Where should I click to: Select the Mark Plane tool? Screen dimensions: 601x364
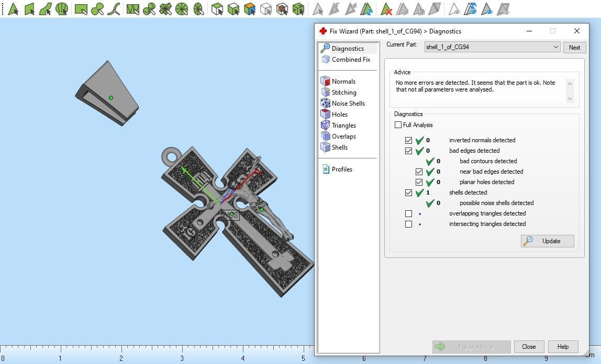(x=29, y=8)
